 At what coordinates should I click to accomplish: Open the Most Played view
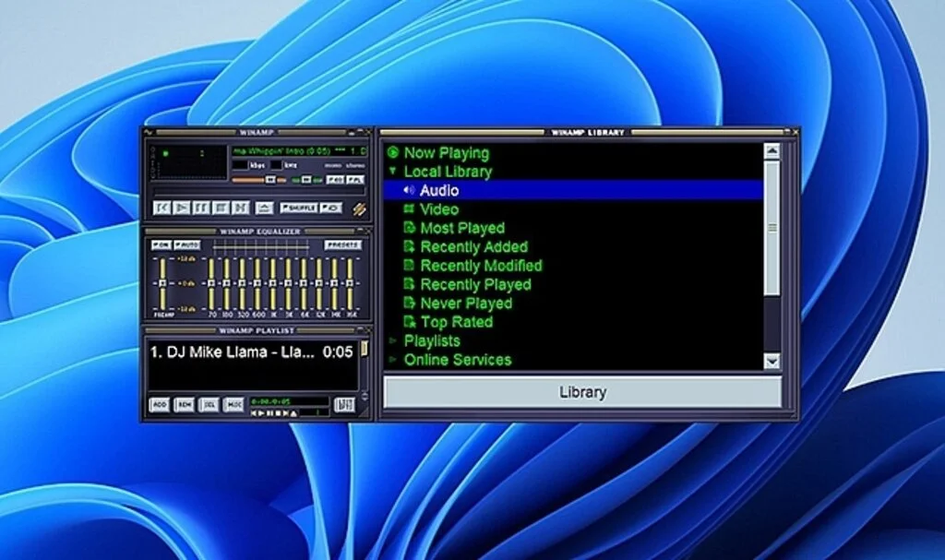(461, 228)
